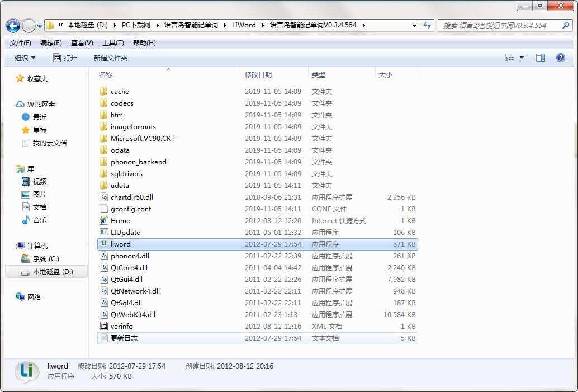Click PC下载网 in address path
The image size is (578, 392).
click(136, 25)
